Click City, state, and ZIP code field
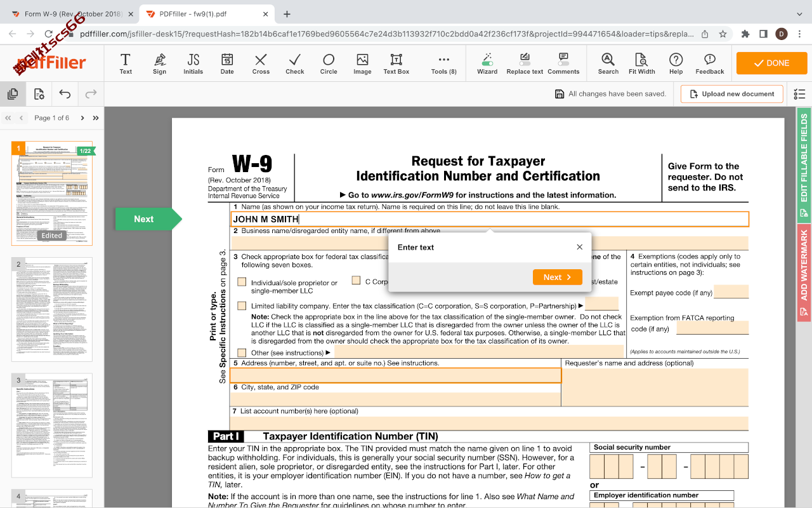812x508 pixels. click(x=396, y=399)
